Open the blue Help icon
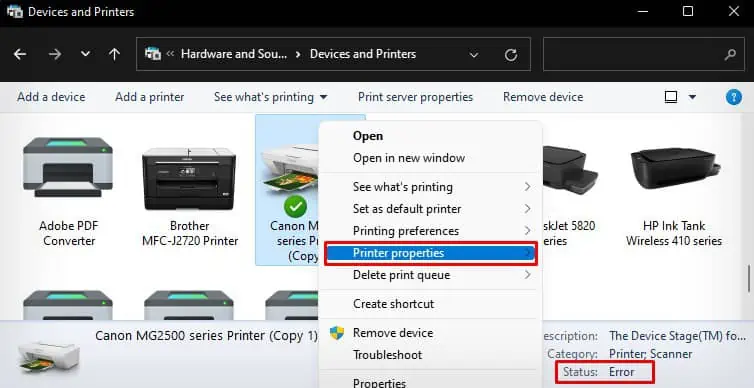Screen dimensions: 754x388 click(x=733, y=97)
